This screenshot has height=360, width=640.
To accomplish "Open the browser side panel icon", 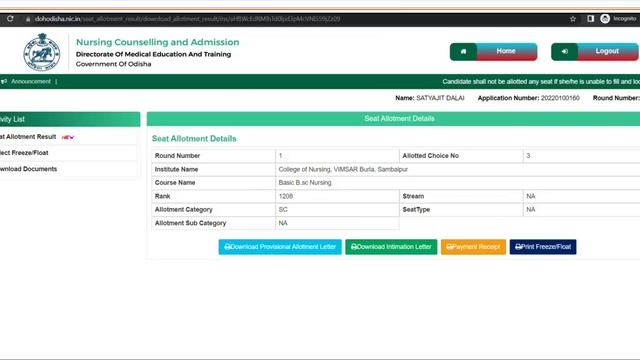I will pos(590,18).
